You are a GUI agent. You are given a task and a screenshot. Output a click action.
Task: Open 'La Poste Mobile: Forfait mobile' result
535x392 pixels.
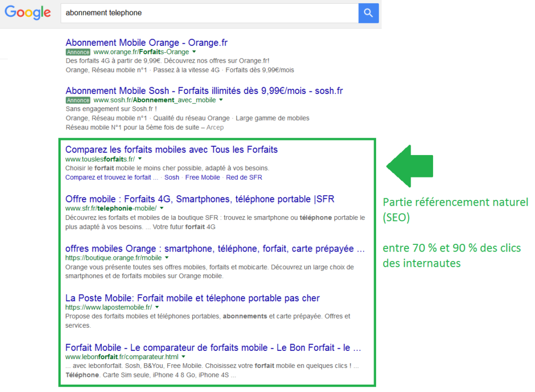pyautogui.click(x=192, y=298)
